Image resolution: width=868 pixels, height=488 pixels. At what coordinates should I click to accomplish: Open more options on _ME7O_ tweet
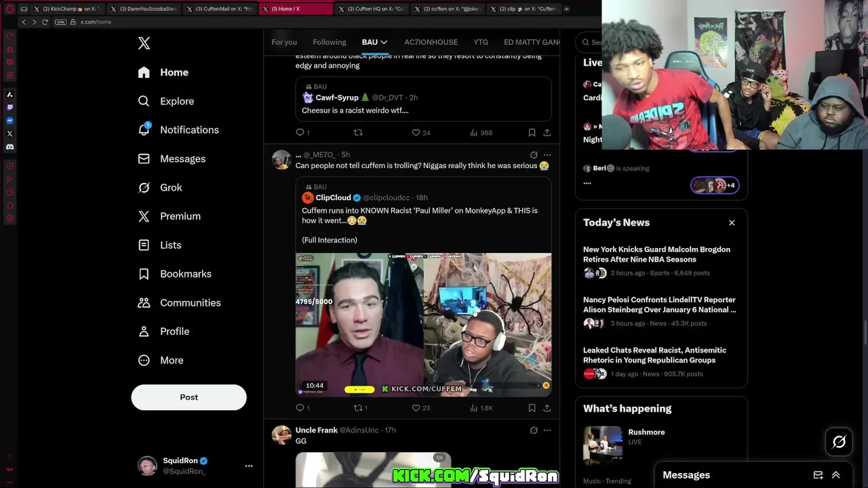[547, 155]
